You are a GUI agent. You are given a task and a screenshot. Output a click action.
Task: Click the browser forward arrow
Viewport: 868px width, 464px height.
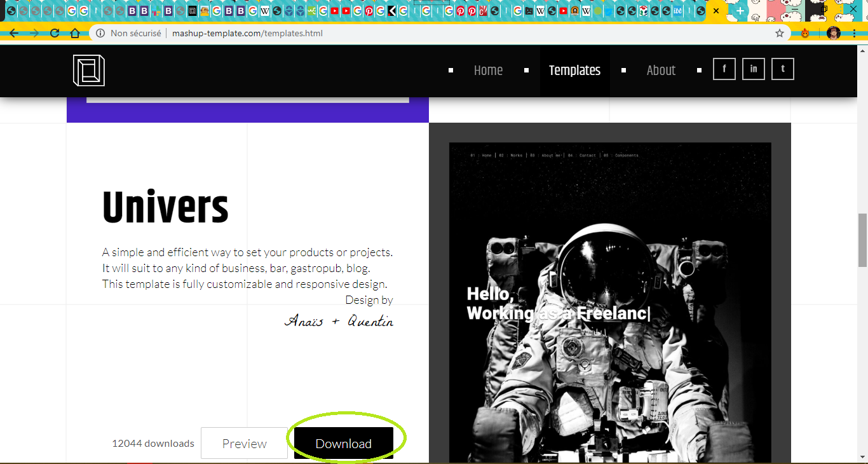34,33
